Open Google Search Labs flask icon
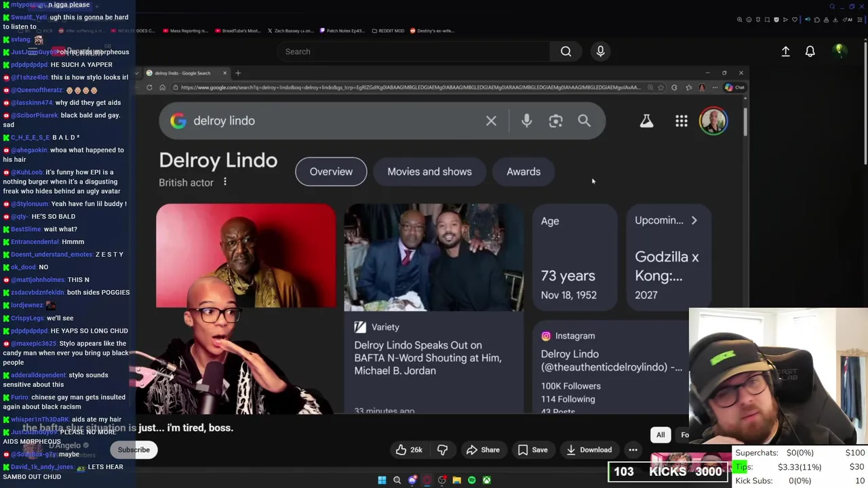Image resolution: width=868 pixels, height=488 pixels. 646,121
